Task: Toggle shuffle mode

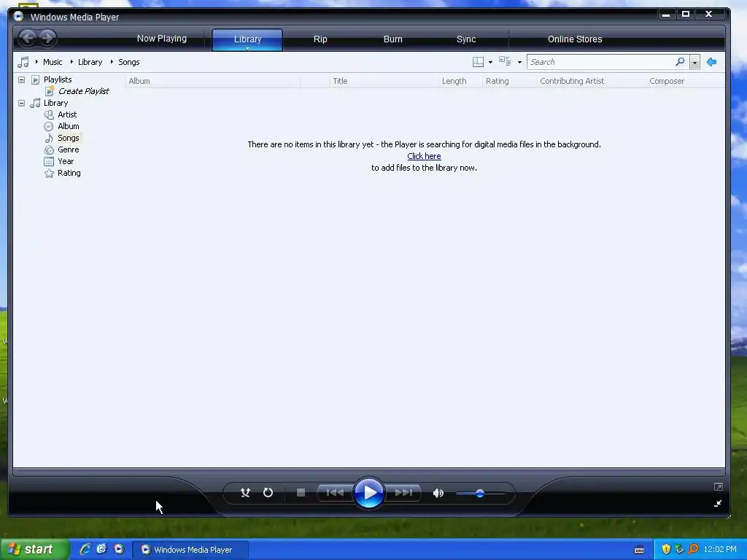Action: point(245,492)
